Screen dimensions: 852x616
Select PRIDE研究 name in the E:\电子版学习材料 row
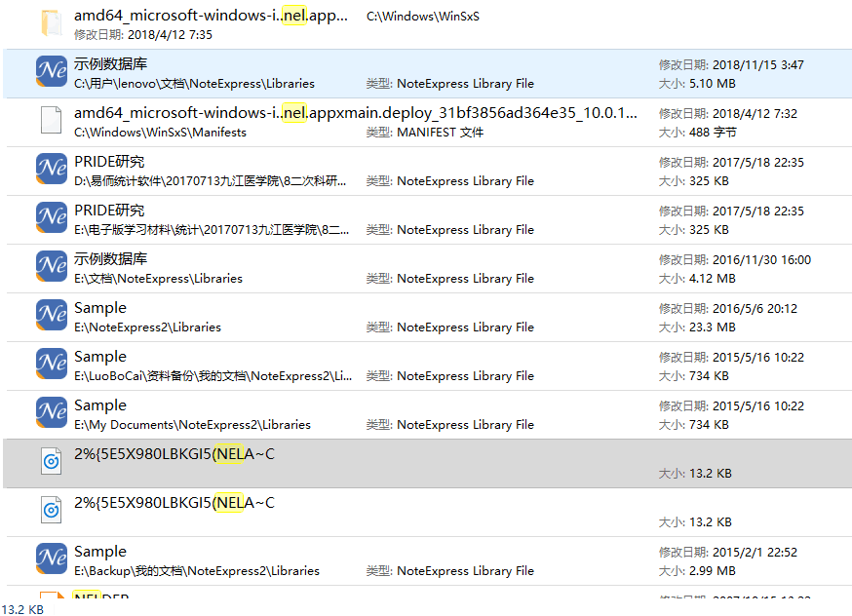pyautogui.click(x=109, y=211)
